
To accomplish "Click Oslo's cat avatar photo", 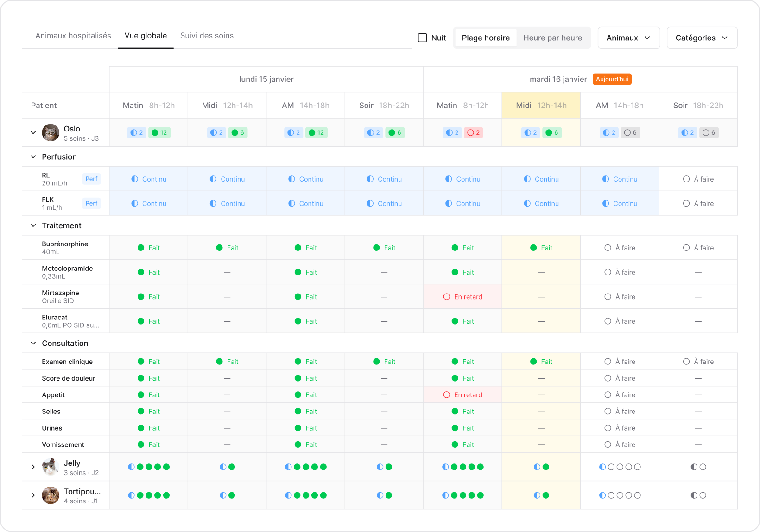I will (x=51, y=133).
